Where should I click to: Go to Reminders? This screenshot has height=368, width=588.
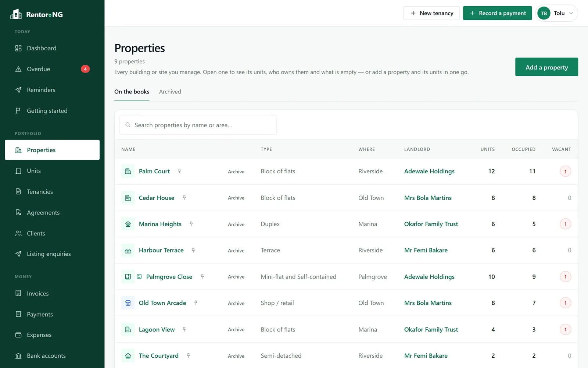click(52, 90)
